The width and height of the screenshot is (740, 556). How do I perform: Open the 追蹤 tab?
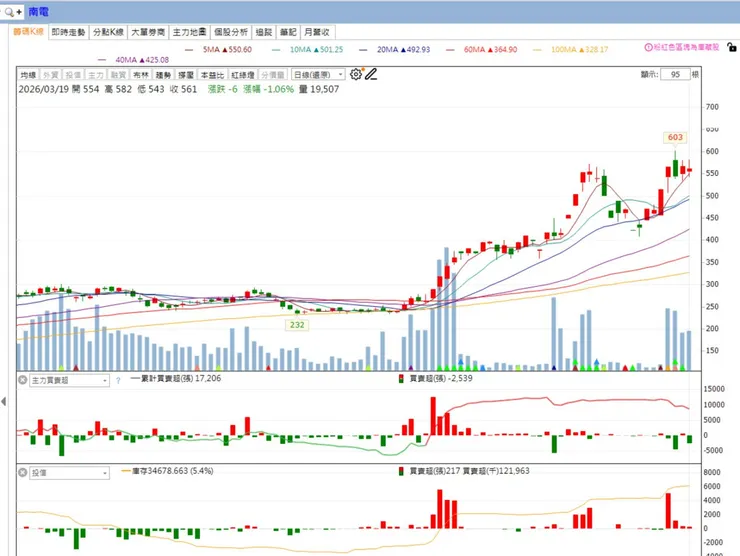click(x=264, y=32)
